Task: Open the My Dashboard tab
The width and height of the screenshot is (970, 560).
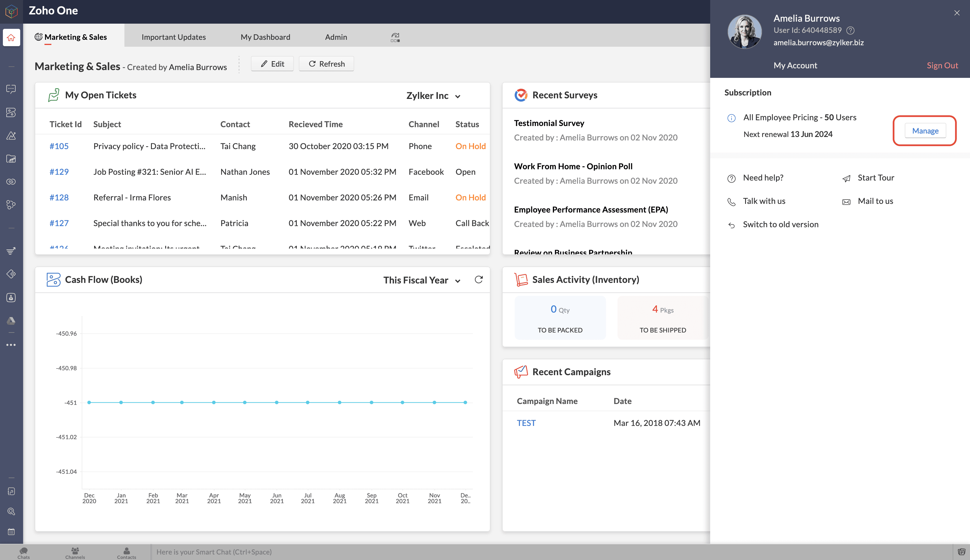Action: tap(265, 37)
